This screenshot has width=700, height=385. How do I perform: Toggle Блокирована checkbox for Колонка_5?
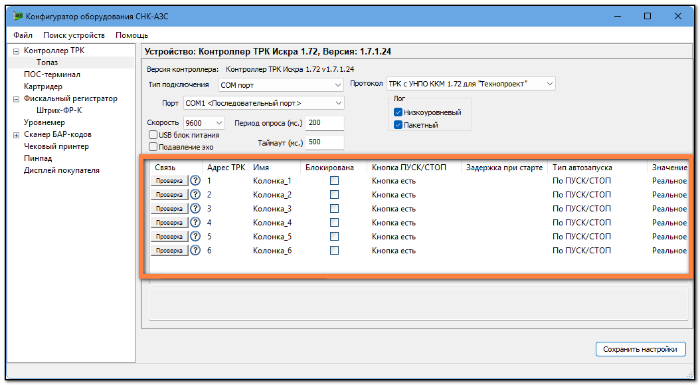(x=334, y=236)
